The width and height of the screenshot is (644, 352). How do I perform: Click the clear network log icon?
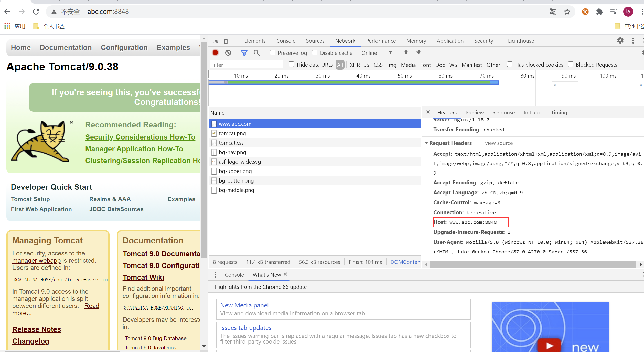coord(228,53)
